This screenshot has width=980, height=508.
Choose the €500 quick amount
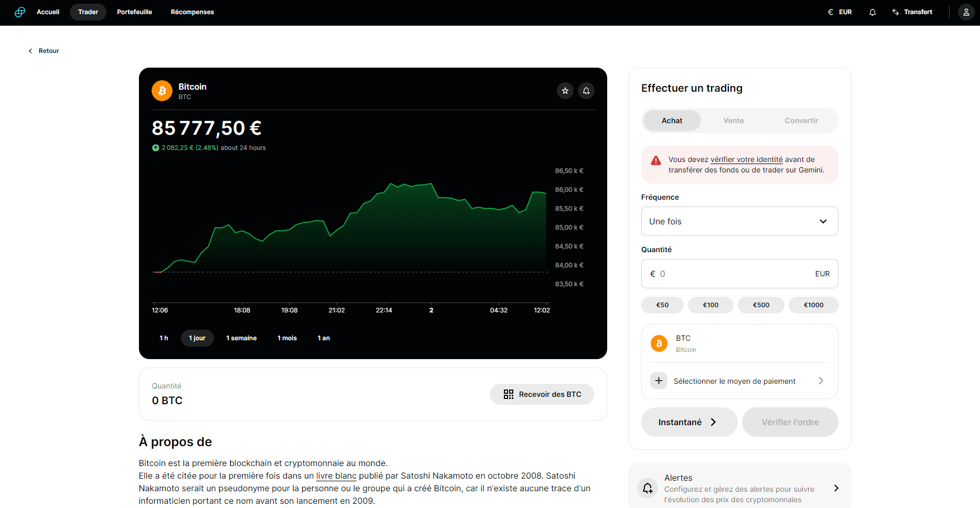coord(761,305)
